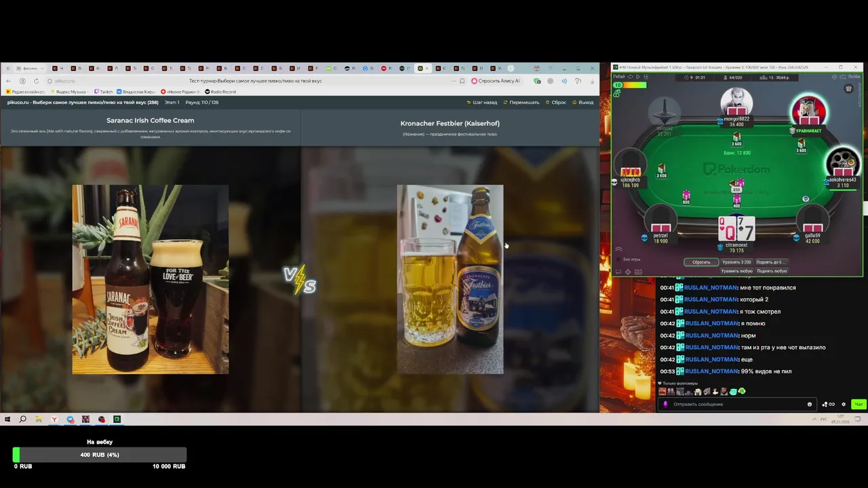Open emoji picker in chat input
This screenshot has width=868, height=488.
tap(810, 405)
